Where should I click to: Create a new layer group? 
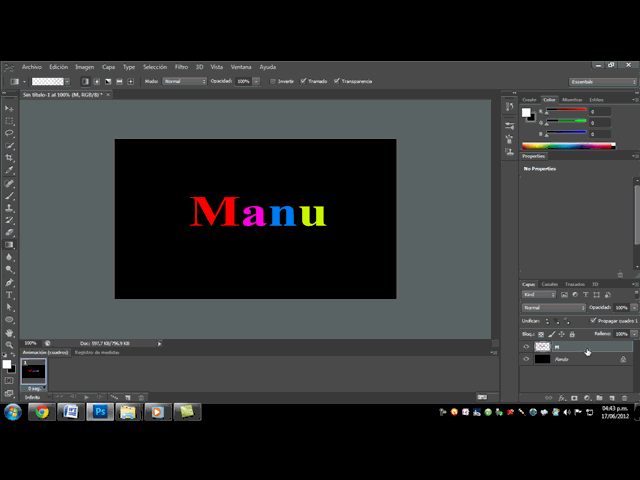point(599,398)
